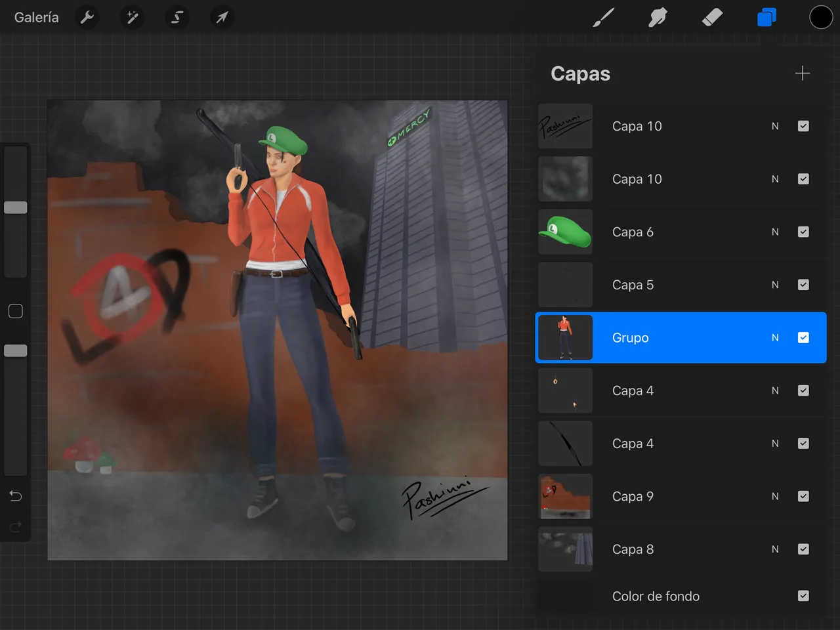The height and width of the screenshot is (630, 840).
Task: Open blend mode N for Capa 6
Action: (x=775, y=232)
